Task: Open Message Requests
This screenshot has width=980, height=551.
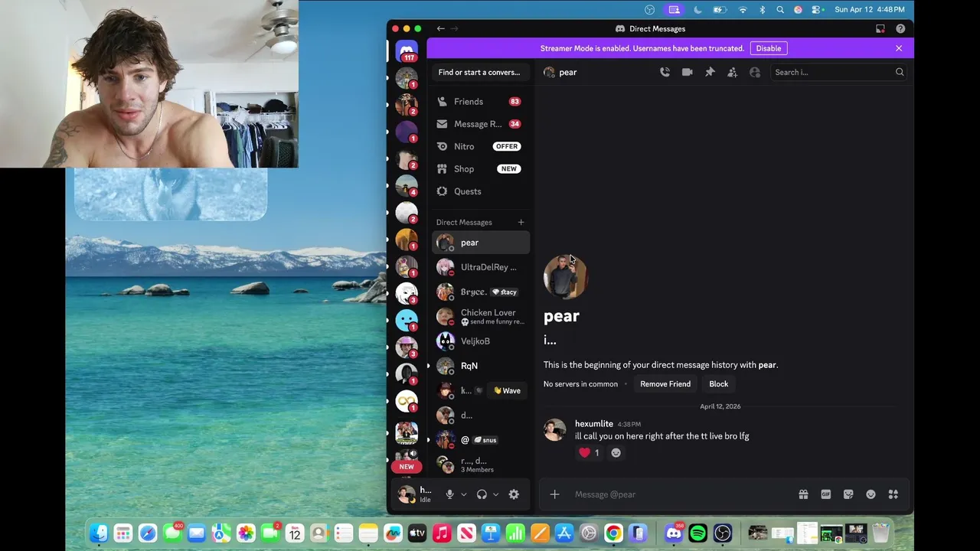Action: click(x=481, y=124)
